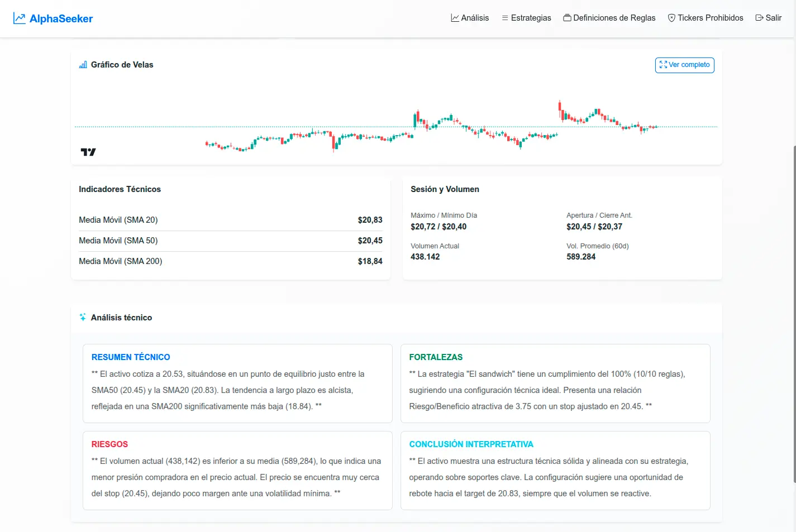This screenshot has height=532, width=796.
Task: Click the "Indicadores Técnicos" heading
Action: (120, 189)
